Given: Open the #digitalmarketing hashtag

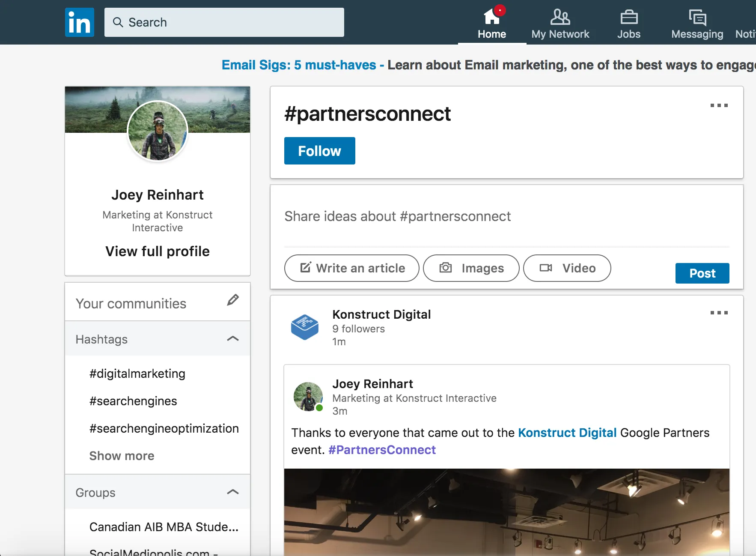Looking at the screenshot, I should click(x=137, y=374).
